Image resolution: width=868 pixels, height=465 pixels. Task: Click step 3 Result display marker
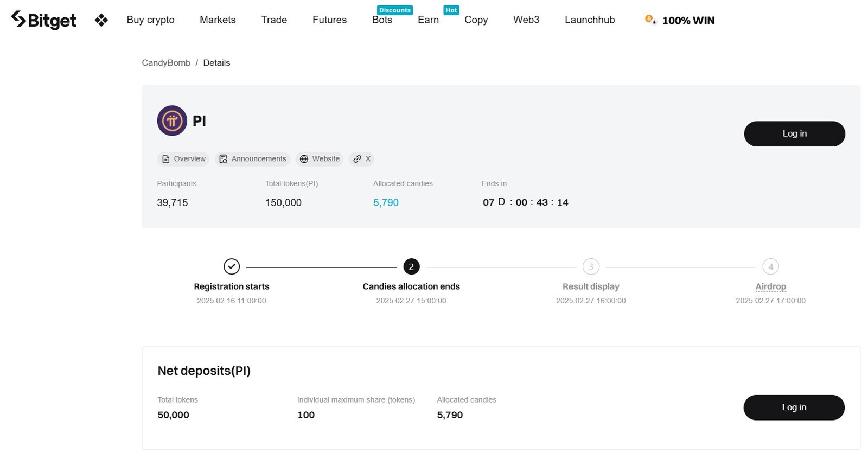[x=591, y=266]
